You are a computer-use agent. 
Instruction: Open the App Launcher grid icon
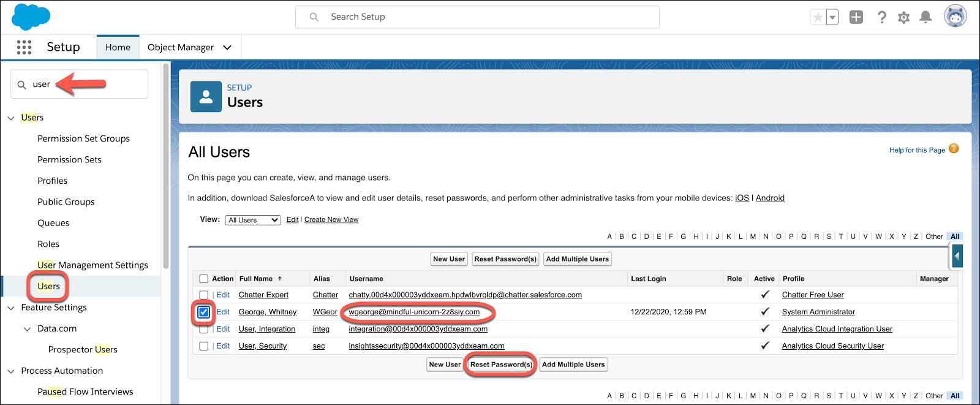[x=24, y=47]
